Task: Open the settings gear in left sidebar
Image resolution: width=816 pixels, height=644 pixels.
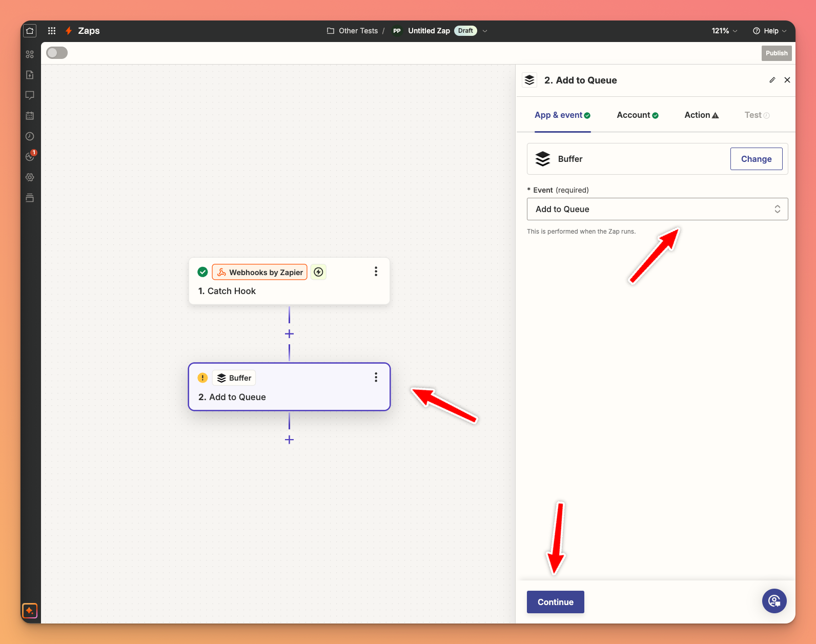Action: click(30, 177)
